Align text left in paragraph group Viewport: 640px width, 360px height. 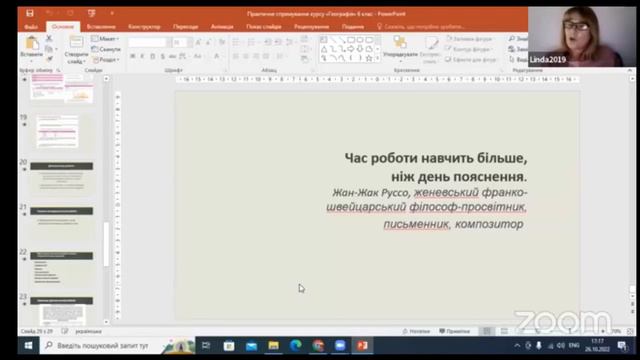[x=236, y=56]
